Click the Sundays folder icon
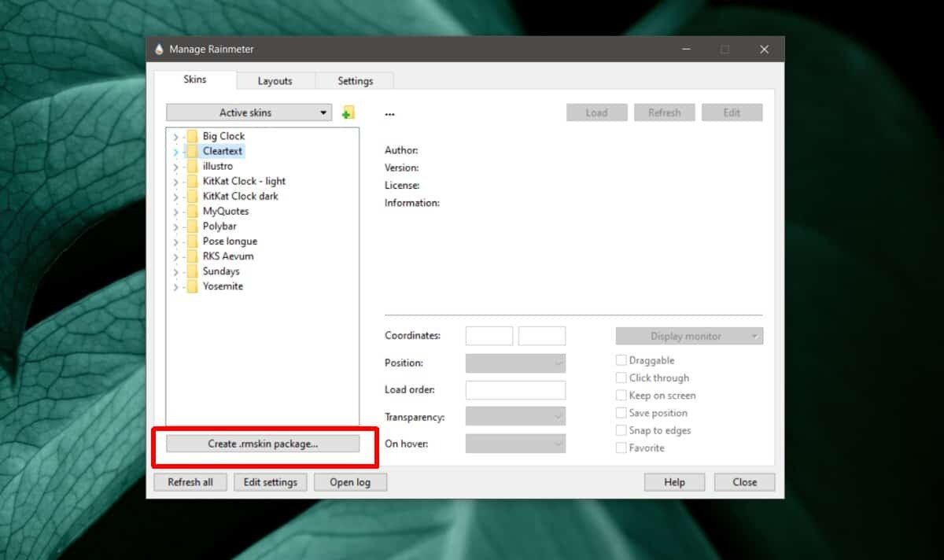 point(192,271)
